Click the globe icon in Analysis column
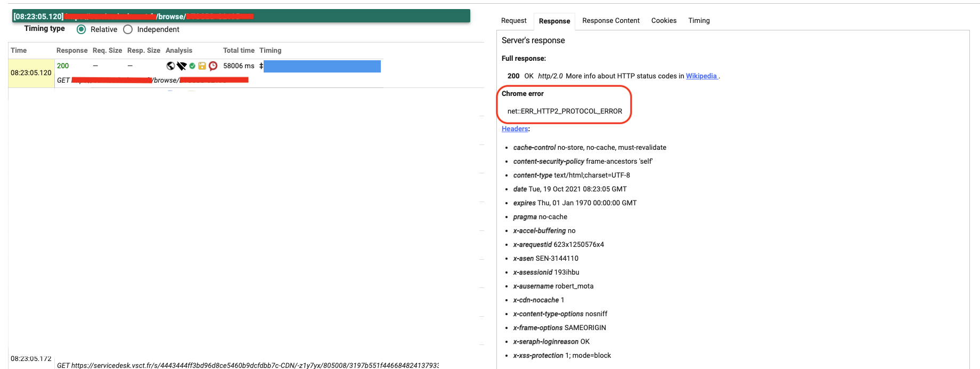The image size is (980, 369). tap(170, 66)
